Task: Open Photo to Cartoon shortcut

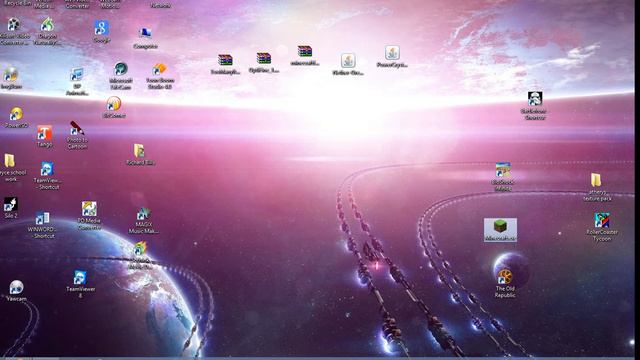Action: pos(77,128)
